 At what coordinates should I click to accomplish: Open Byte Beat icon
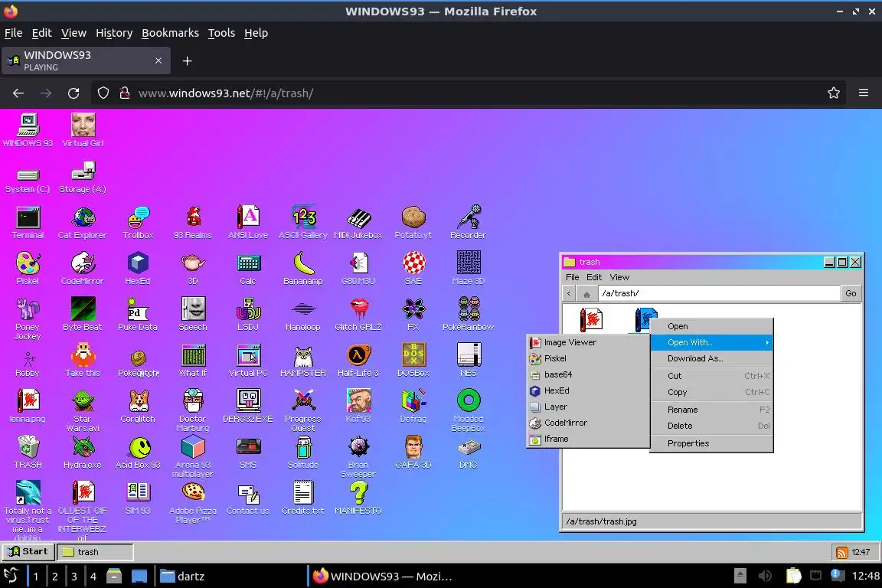[x=82, y=315]
